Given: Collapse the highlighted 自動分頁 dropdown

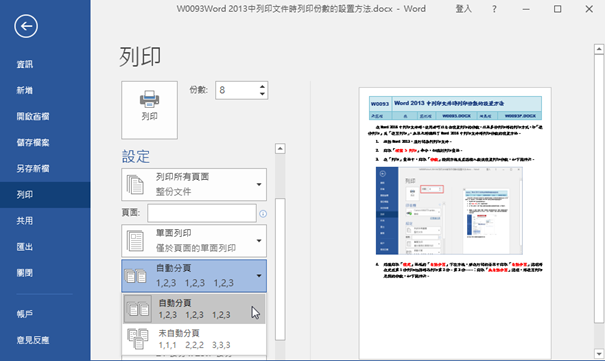Looking at the screenshot, I should pos(194,275).
